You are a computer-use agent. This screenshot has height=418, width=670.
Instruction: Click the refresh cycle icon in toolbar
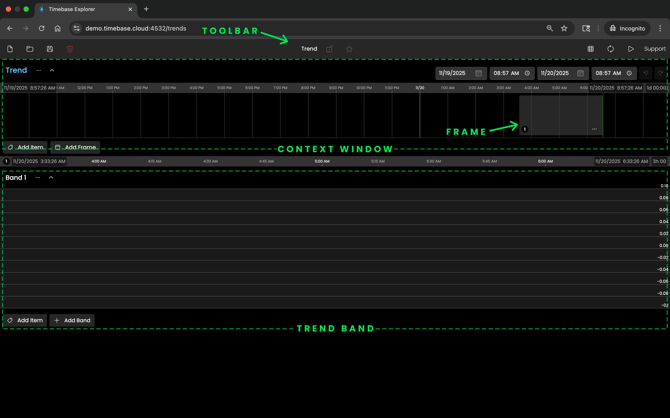611,49
